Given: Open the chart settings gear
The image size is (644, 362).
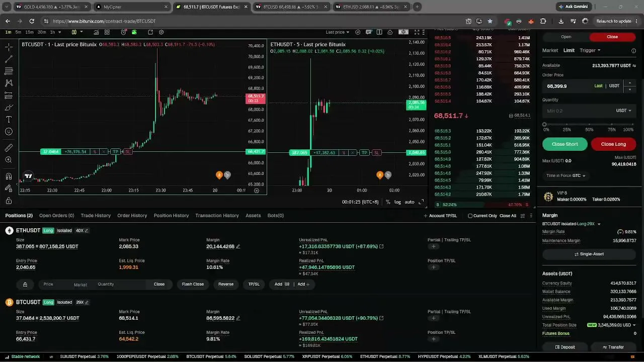Looking at the screenshot, I should pos(162,32).
